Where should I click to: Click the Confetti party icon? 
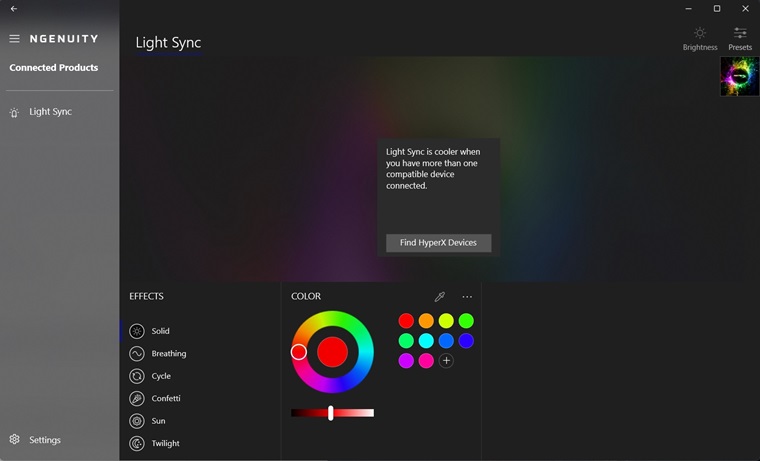(x=137, y=398)
